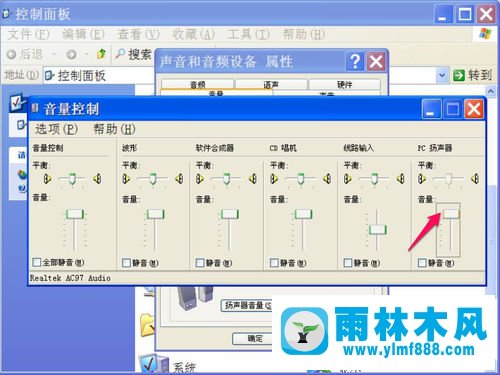Mute the PC 扬声器 channel checkbox
This screenshot has height=375, width=500.
point(422,263)
